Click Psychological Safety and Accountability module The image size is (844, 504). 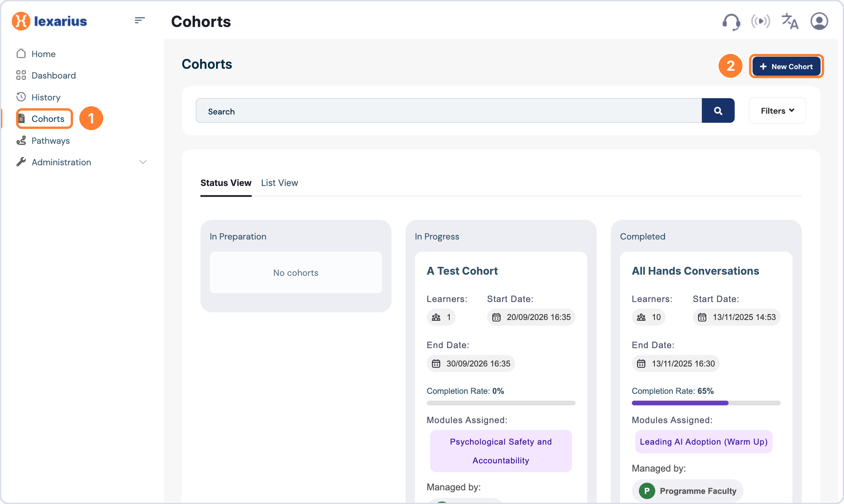(x=501, y=451)
